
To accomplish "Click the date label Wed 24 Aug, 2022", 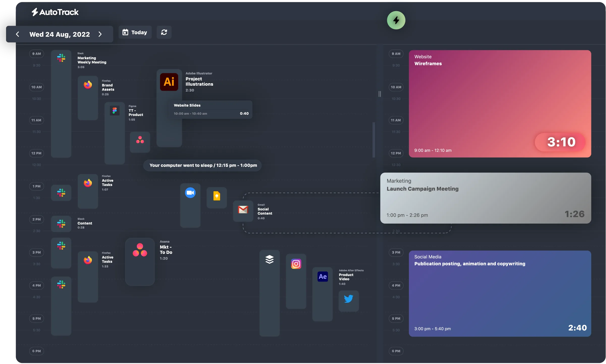I will (x=60, y=34).
